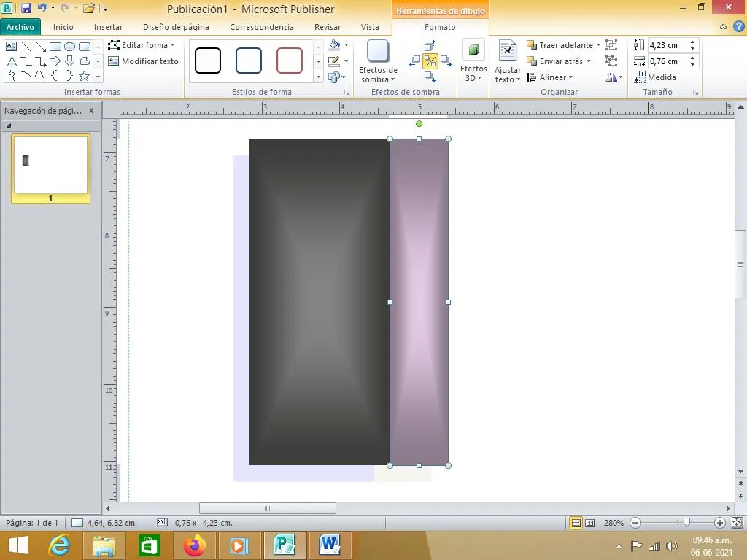The height and width of the screenshot is (560, 747).
Task: Select the scribble freeform shape
Action: [12, 75]
